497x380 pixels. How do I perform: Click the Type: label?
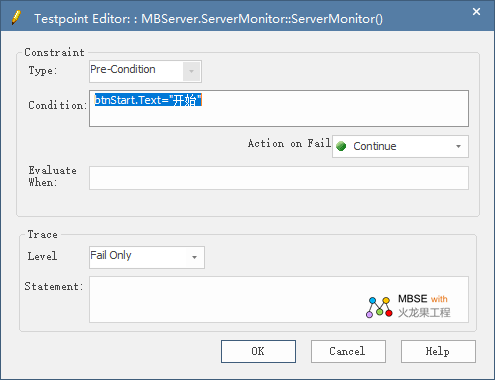pyautogui.click(x=43, y=71)
